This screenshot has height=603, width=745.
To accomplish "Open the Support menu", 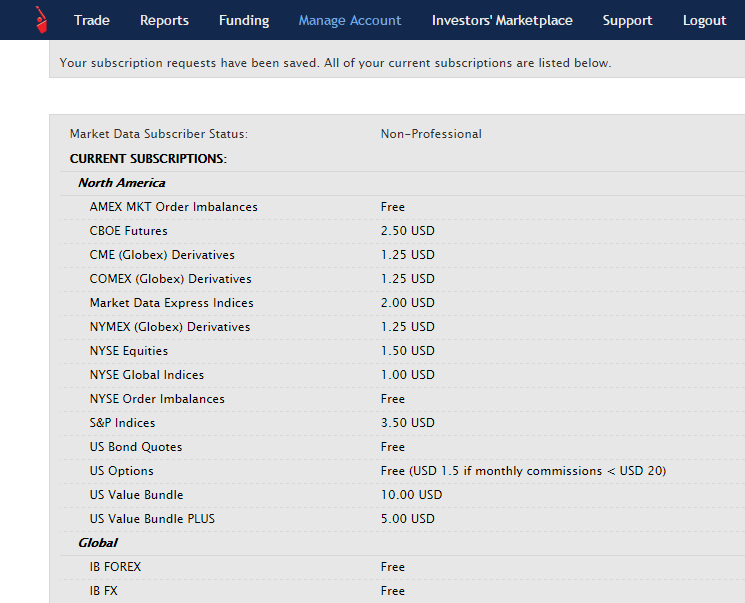I will pyautogui.click(x=627, y=20).
